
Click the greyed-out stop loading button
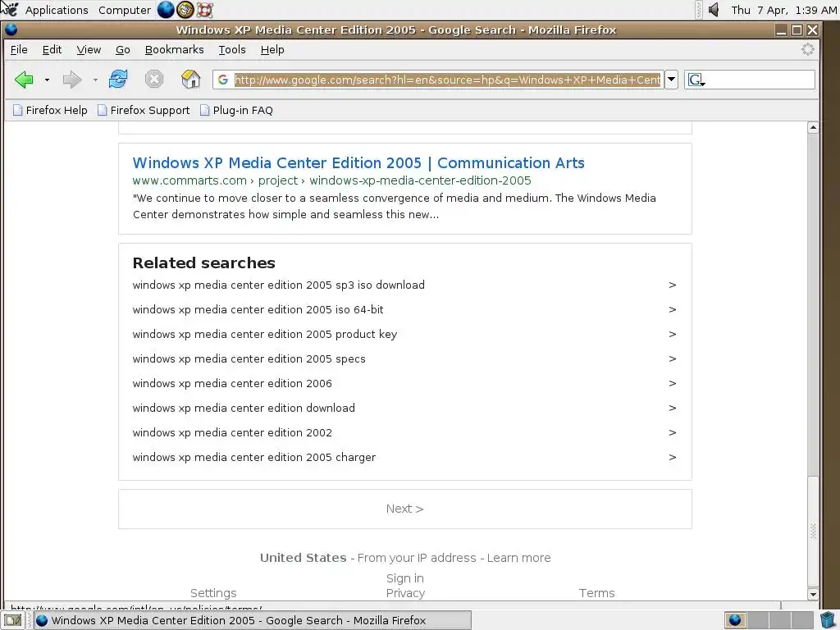coord(153,80)
